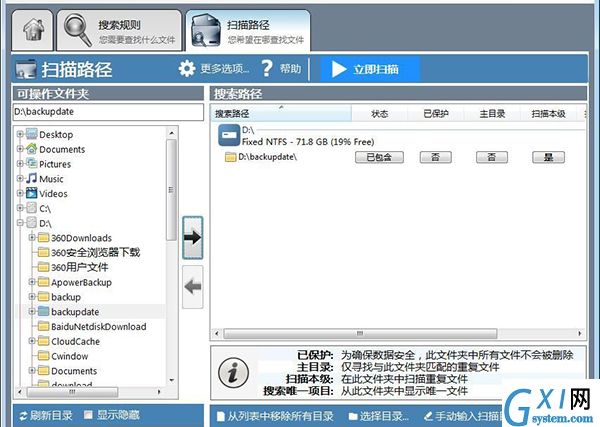Viewport: 600px width, 427px height.
Task: Expand the C:\ drive node
Action: click(x=20, y=208)
